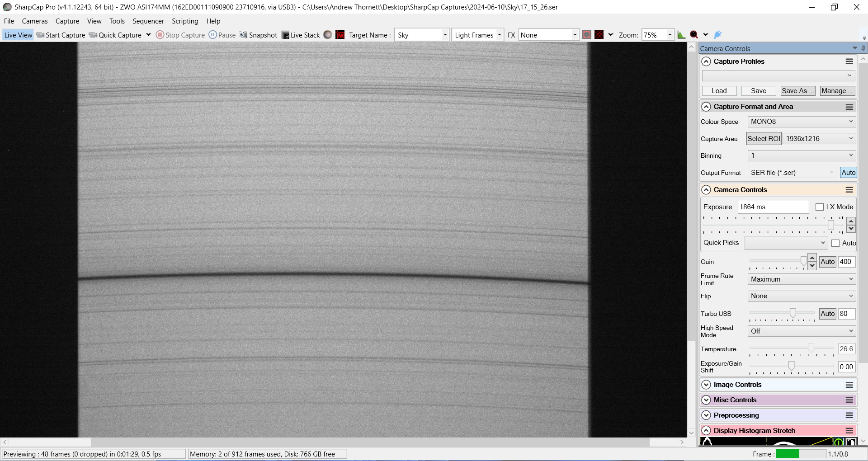This screenshot has height=461, width=868.
Task: Open the Colour Space dropdown
Action: coord(801,121)
